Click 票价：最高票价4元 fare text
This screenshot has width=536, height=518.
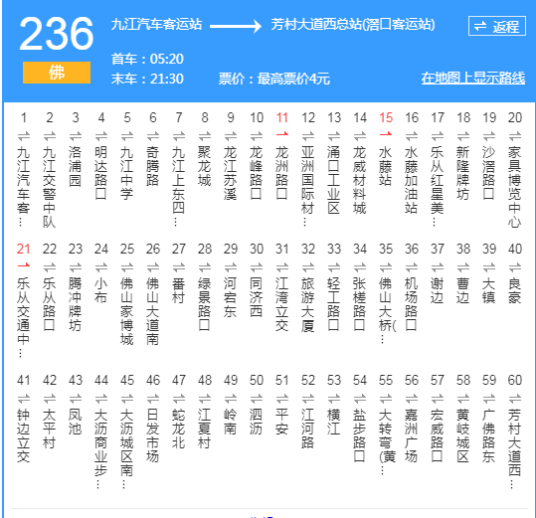tap(274, 79)
